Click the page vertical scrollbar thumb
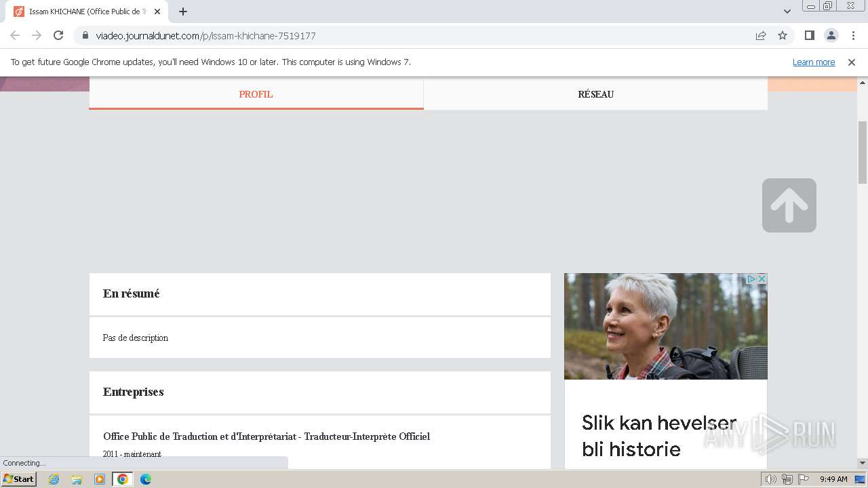Image resolution: width=868 pixels, height=488 pixels. pos(863,152)
